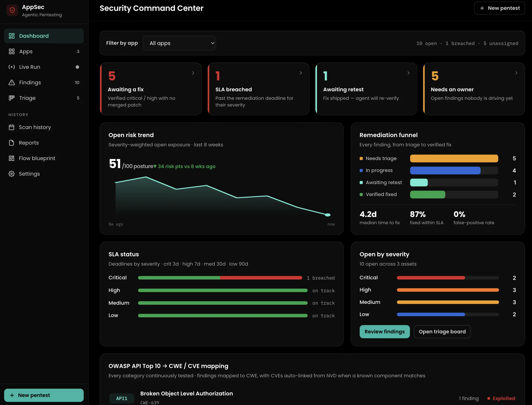The image size is (532, 405).
Task: Click the High SLA status bar
Action: (223, 290)
